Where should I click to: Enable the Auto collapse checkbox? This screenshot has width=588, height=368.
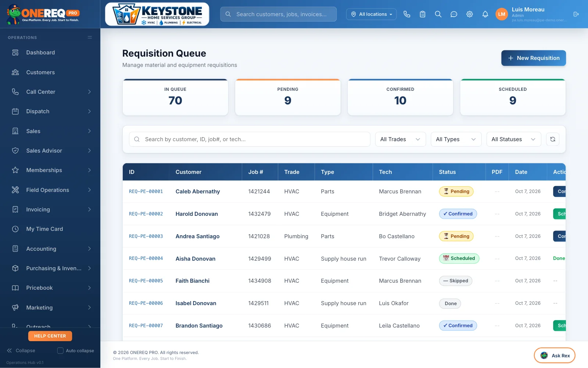click(x=60, y=351)
